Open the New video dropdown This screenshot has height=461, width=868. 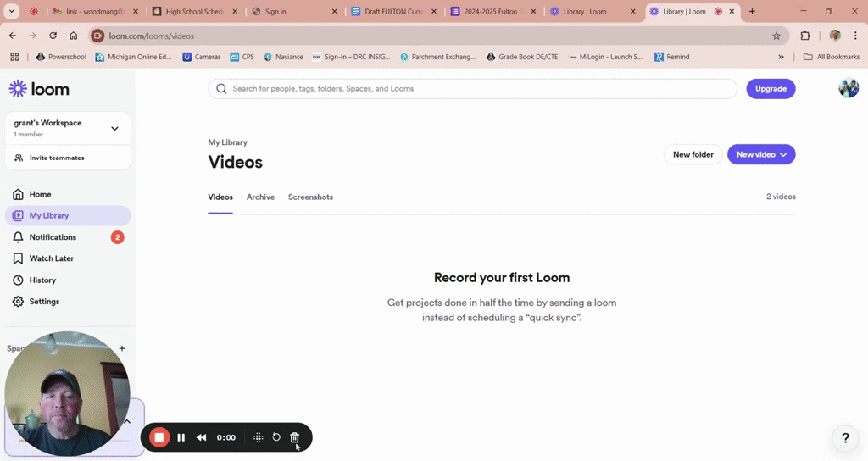coord(761,154)
